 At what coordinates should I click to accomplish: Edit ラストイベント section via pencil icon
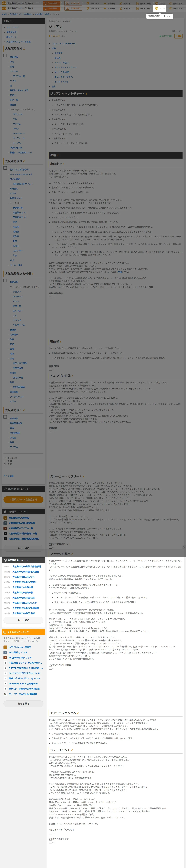coord(72,750)
